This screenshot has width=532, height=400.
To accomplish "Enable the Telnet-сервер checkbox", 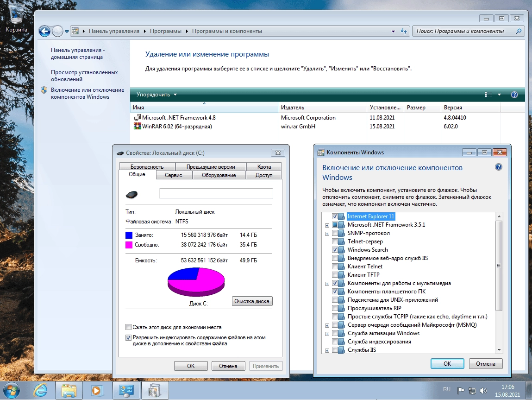I will tap(335, 241).
